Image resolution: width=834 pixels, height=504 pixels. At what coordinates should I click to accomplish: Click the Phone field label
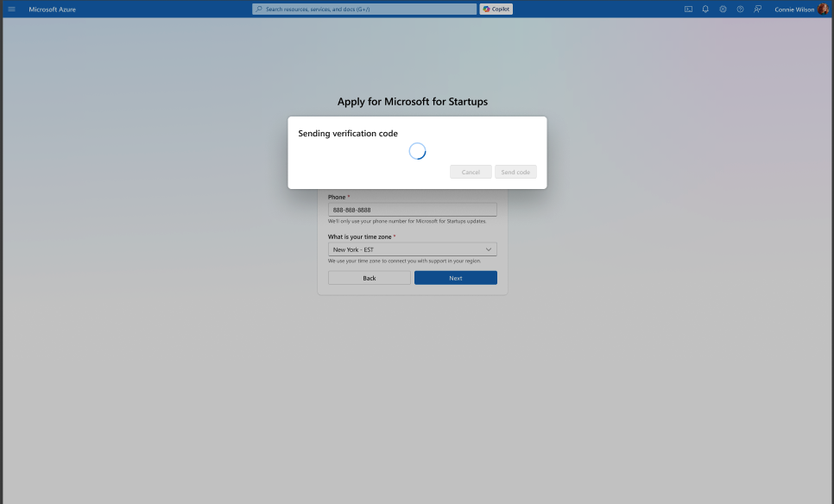pyautogui.click(x=337, y=197)
